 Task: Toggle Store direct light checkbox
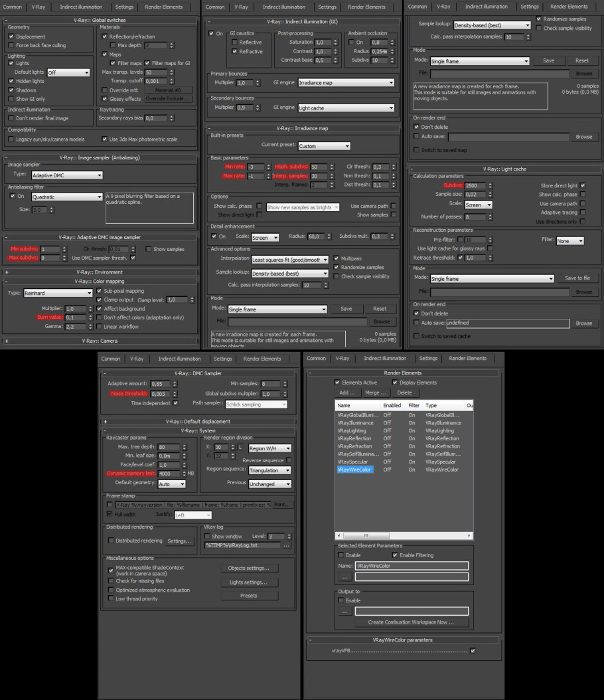583,185
